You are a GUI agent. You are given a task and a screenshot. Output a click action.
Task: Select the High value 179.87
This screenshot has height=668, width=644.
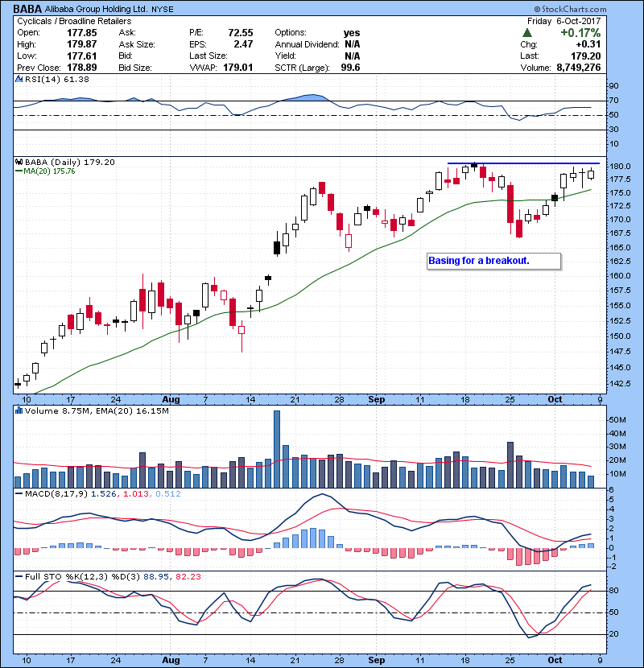[82, 44]
